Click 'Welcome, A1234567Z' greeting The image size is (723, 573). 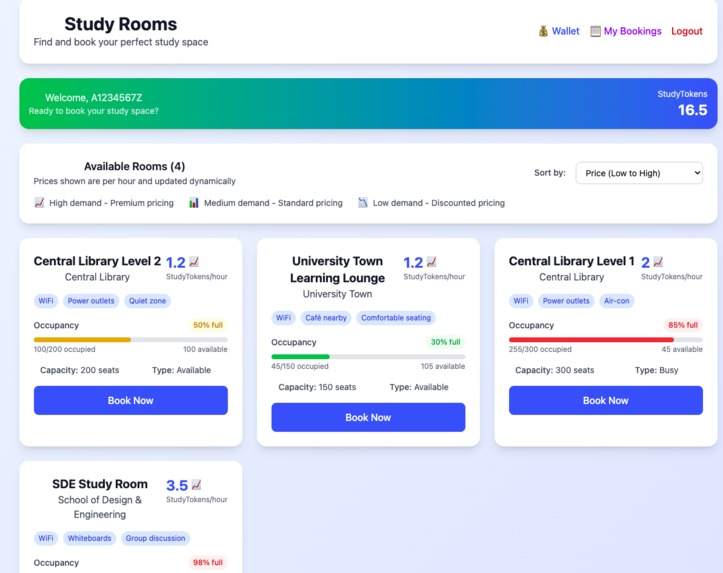coord(94,98)
